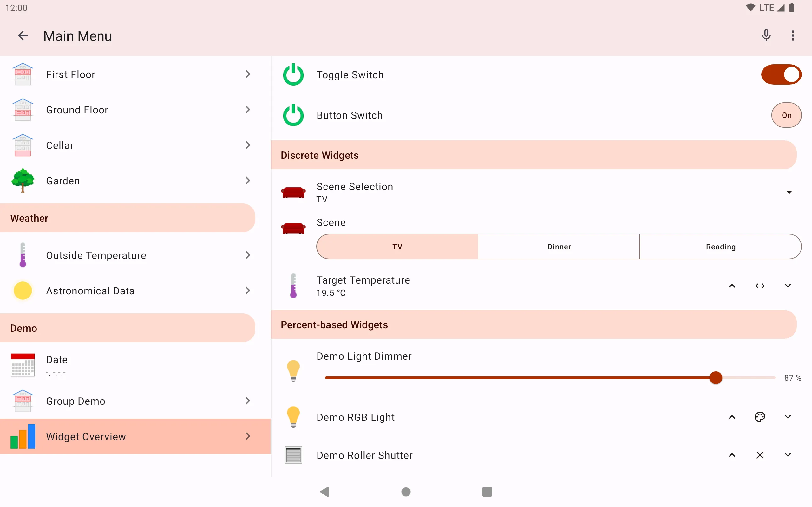812x507 pixels.
Task: Open the microphone menu at top right
Action: point(766,35)
